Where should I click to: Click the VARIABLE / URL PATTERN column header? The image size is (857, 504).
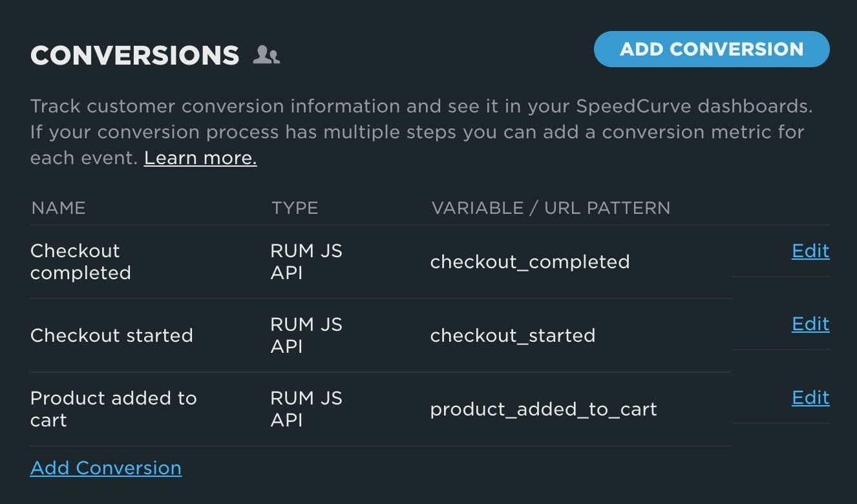tap(551, 208)
